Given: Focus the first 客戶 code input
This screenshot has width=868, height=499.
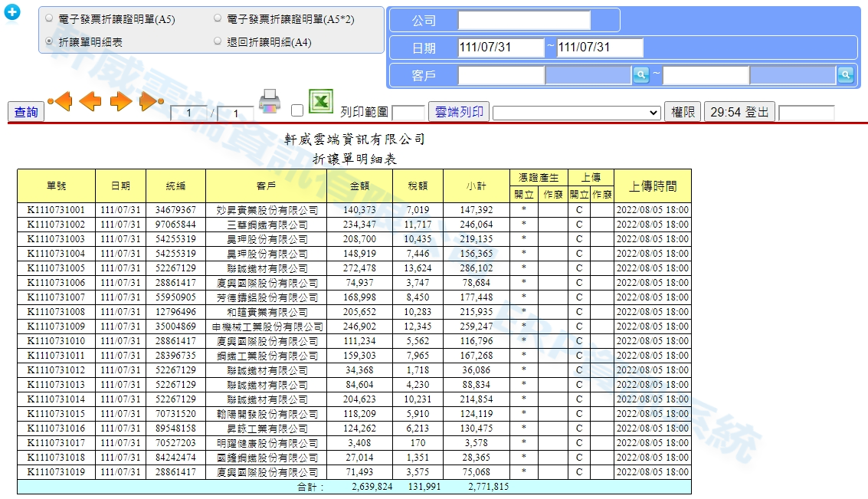Looking at the screenshot, I should click(502, 75).
